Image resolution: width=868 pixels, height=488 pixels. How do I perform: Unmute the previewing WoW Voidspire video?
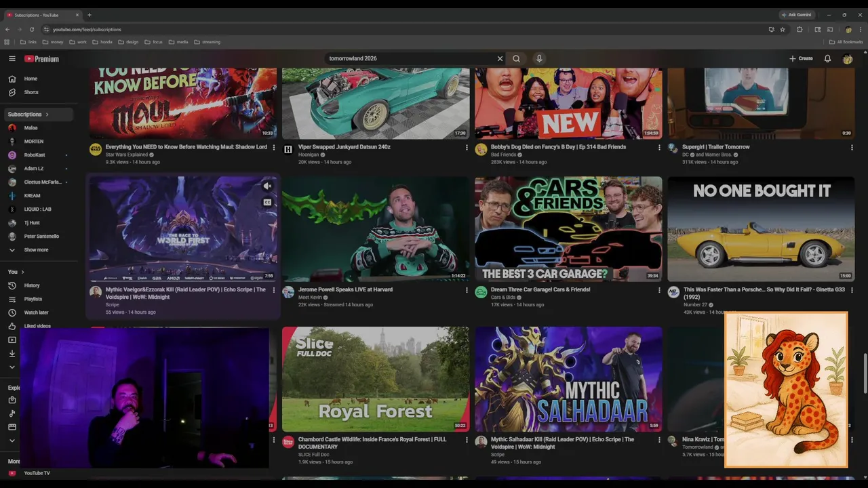tap(268, 186)
